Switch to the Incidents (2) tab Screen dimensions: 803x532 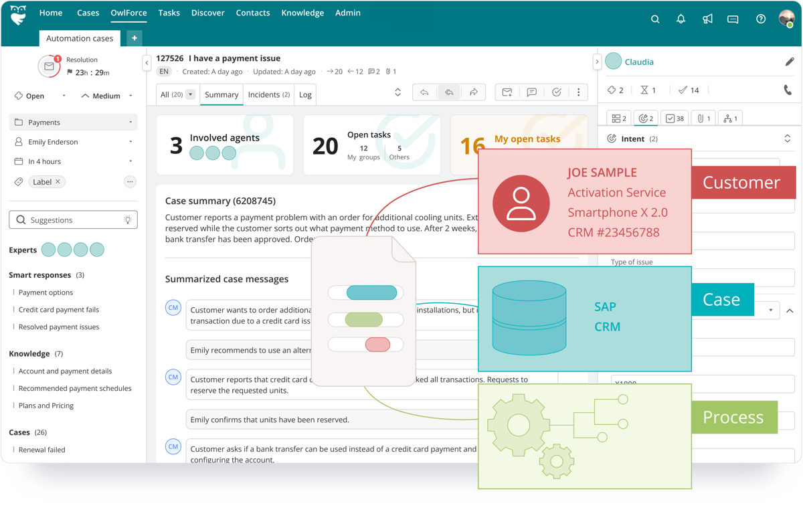[x=269, y=94]
